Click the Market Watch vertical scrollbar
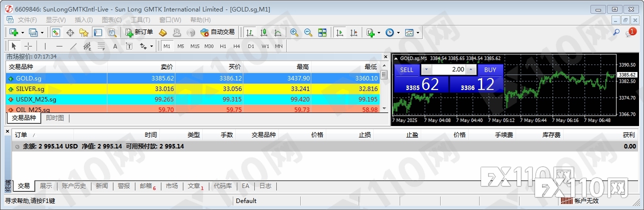Image resolution: width=644 pixels, height=210 pixels. 384,87
